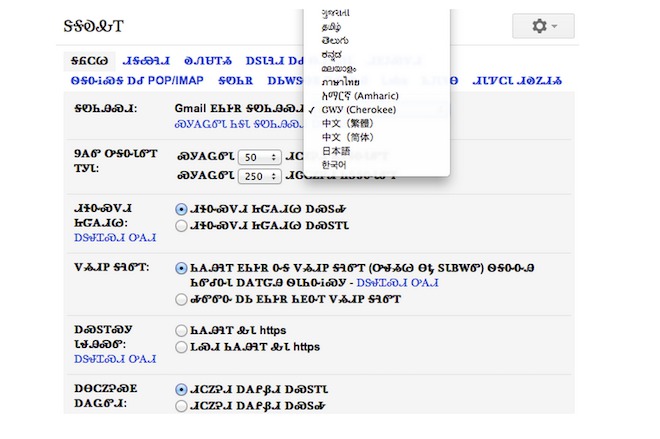Open the gear settings menu button

coord(543,26)
